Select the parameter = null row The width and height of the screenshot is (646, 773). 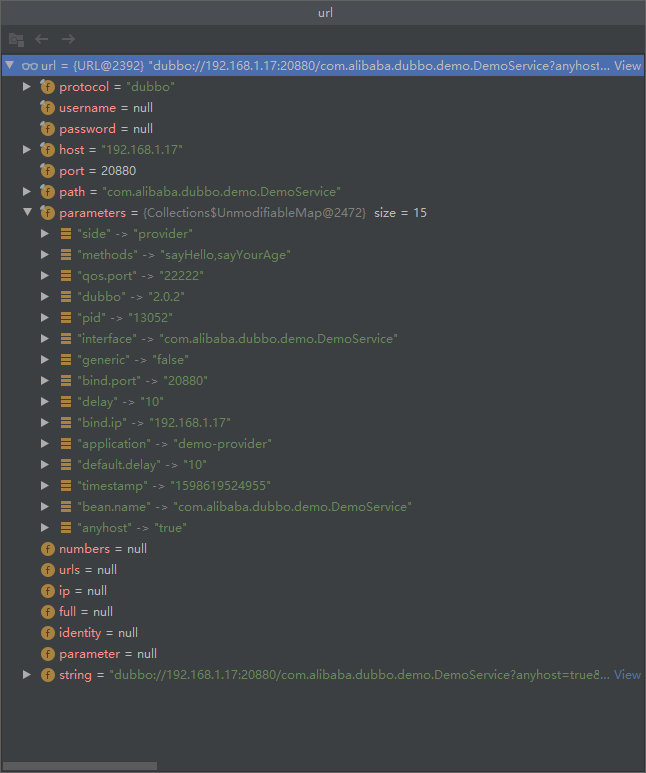pos(323,654)
